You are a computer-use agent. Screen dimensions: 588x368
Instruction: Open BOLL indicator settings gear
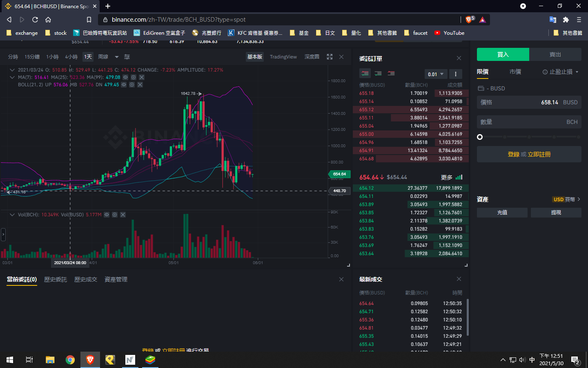click(132, 85)
